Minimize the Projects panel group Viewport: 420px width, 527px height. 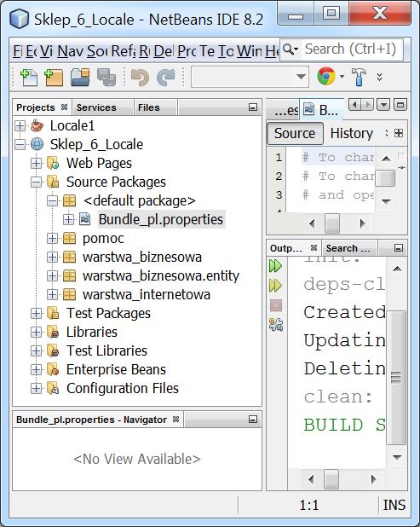point(253,107)
